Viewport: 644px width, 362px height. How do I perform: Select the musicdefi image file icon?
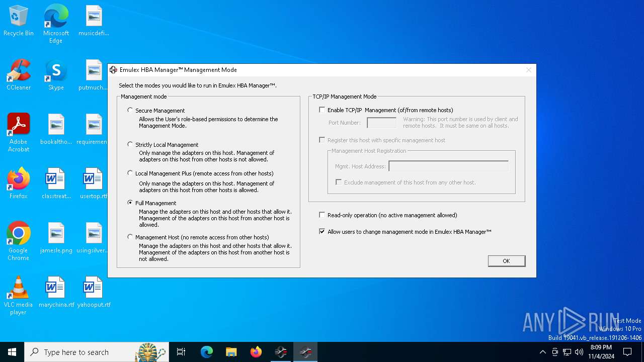tap(94, 21)
